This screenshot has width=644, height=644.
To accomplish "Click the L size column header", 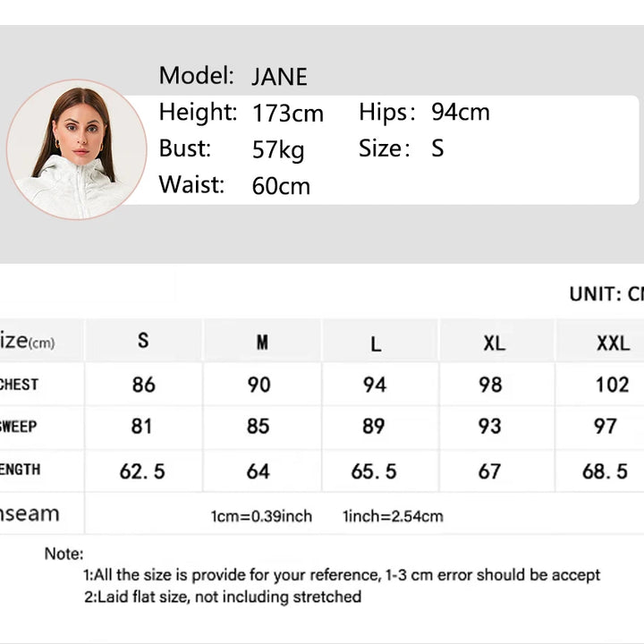I will (376, 343).
